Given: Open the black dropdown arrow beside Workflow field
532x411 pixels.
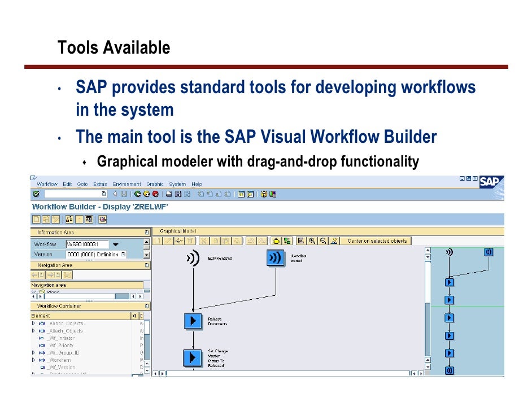Looking at the screenshot, I should tap(115, 244).
